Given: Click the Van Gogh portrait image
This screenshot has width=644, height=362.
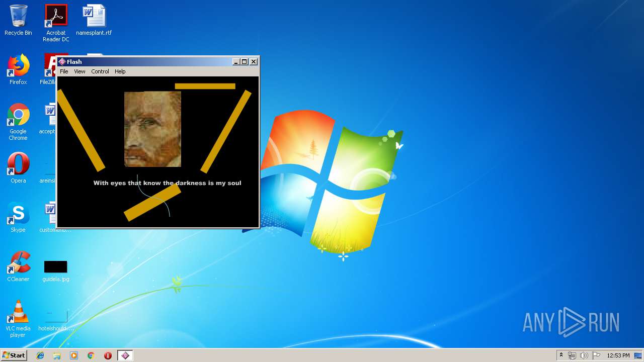Looking at the screenshot, I should pos(152,129).
